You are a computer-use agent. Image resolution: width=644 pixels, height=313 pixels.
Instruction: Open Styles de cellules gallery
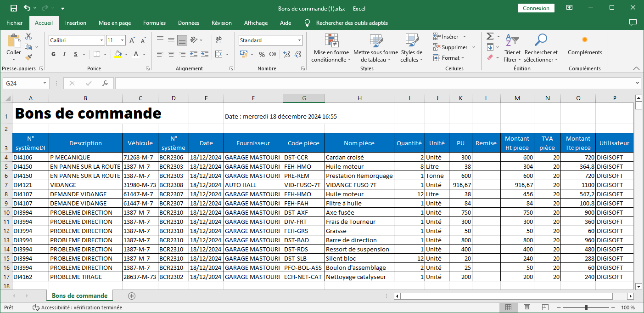(412, 48)
